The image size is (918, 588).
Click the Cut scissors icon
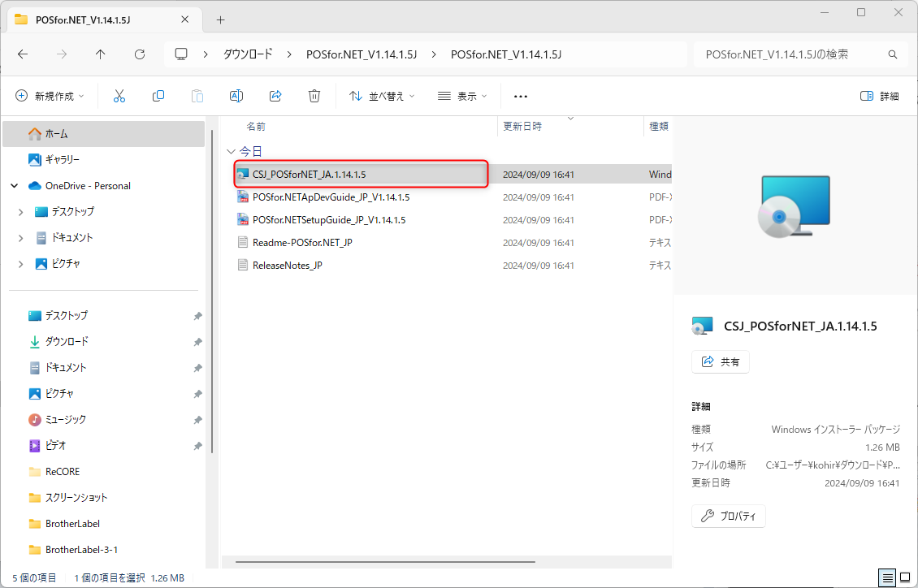(119, 96)
